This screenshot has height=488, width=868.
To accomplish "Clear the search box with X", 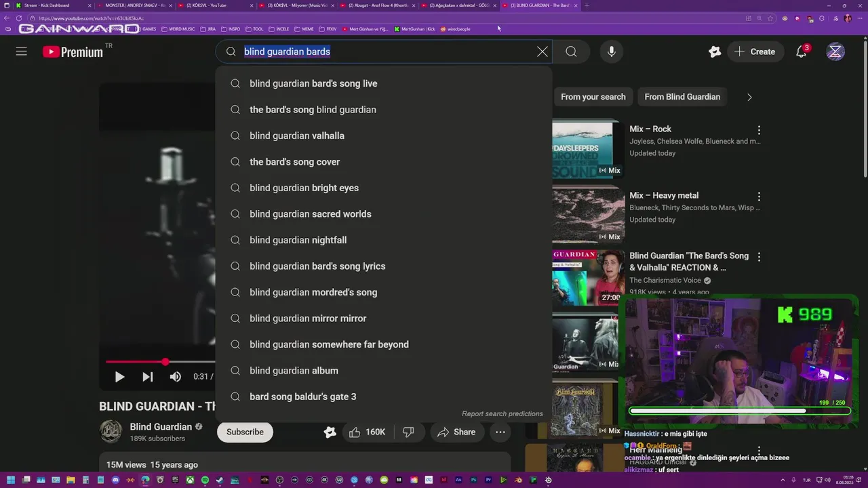I will (x=542, y=52).
